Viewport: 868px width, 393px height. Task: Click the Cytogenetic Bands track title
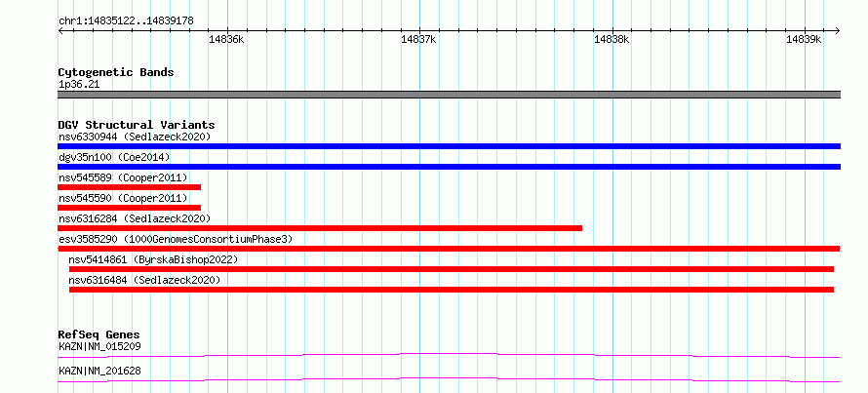click(116, 72)
